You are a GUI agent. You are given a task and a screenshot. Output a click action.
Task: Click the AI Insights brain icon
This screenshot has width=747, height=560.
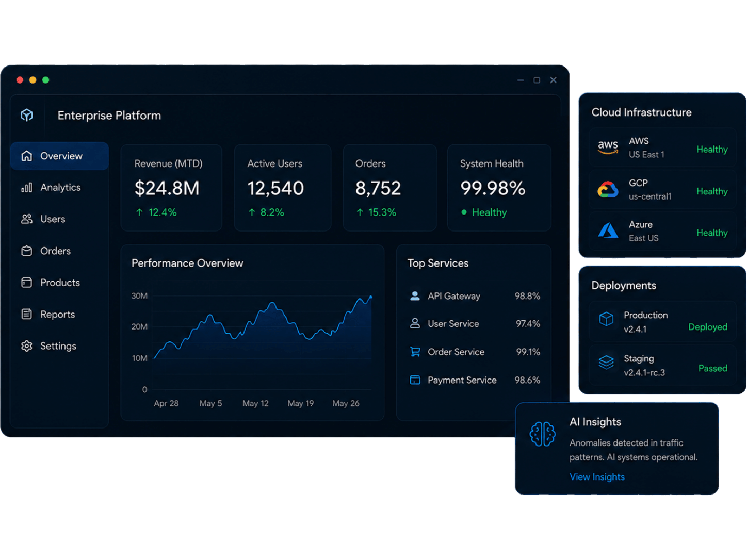(542, 434)
